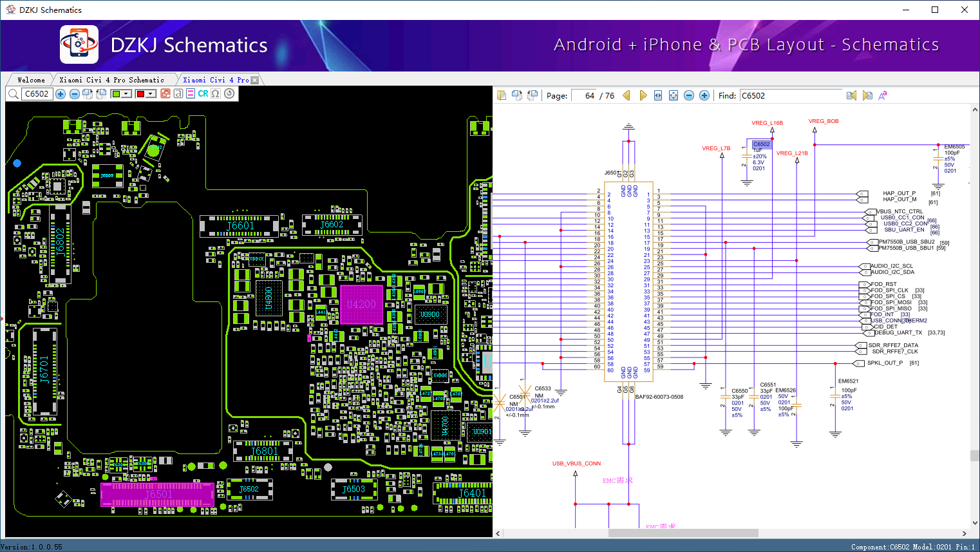Close the active Xiaomi Civi 4 Pro tab

point(255,80)
